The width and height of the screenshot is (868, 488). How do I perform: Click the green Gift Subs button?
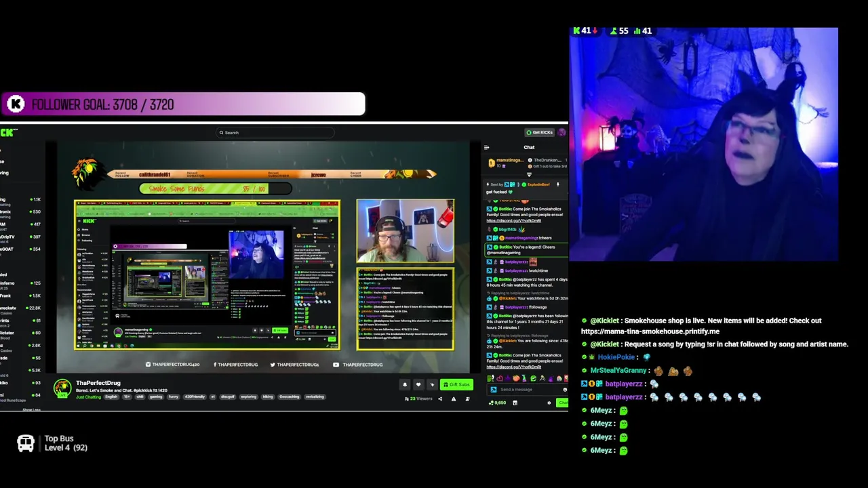456,384
